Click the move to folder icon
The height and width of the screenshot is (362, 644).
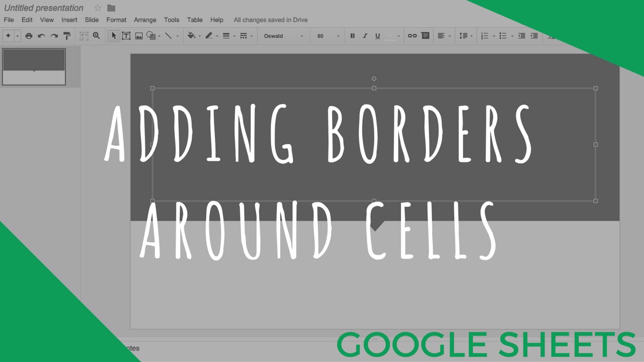coord(111,8)
